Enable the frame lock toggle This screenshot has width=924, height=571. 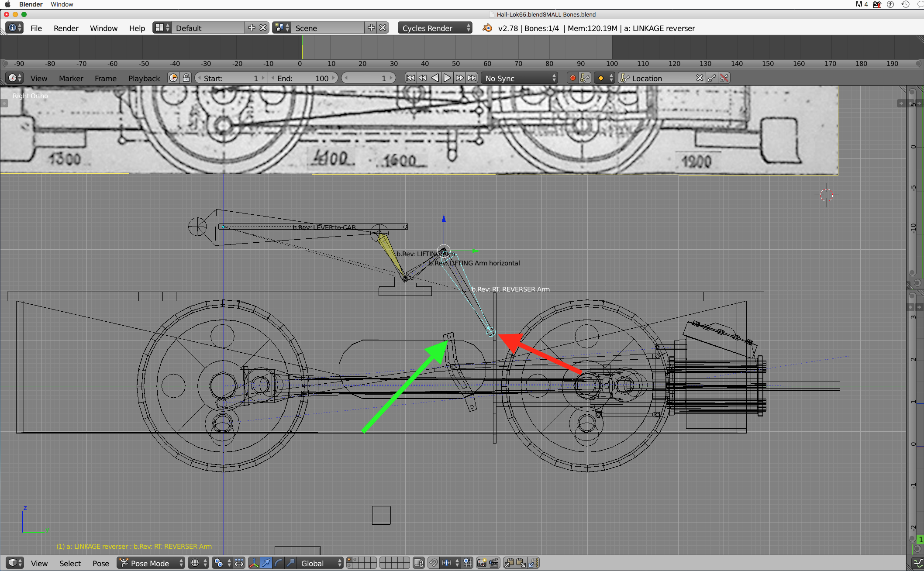point(186,78)
